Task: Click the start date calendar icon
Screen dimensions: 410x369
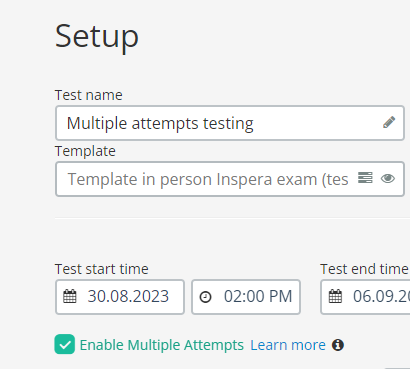Action: (x=70, y=296)
